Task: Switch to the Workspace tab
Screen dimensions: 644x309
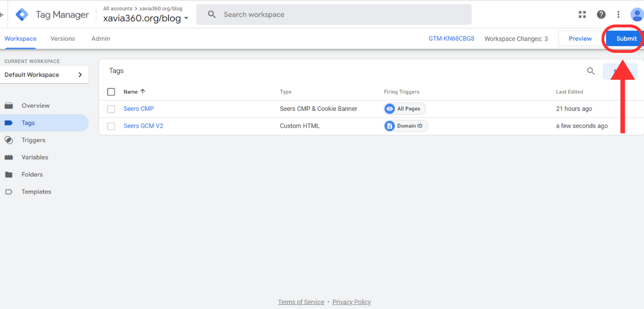Action: (x=21, y=39)
